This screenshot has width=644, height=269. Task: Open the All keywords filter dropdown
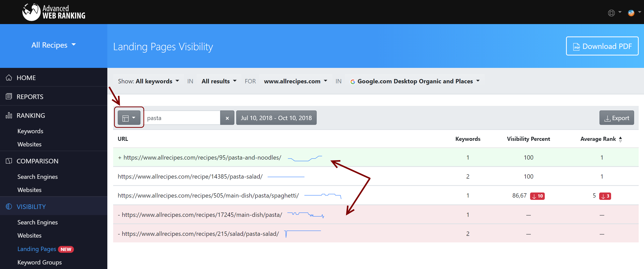(149, 81)
